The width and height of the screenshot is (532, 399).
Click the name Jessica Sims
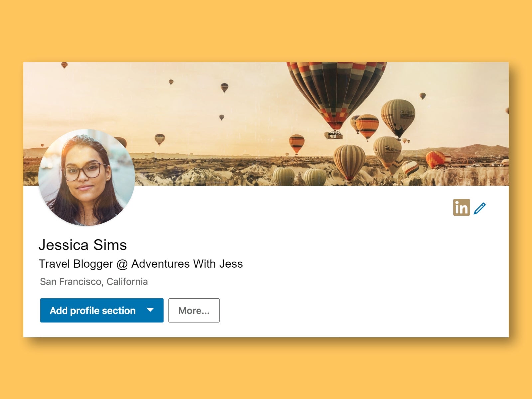point(83,245)
